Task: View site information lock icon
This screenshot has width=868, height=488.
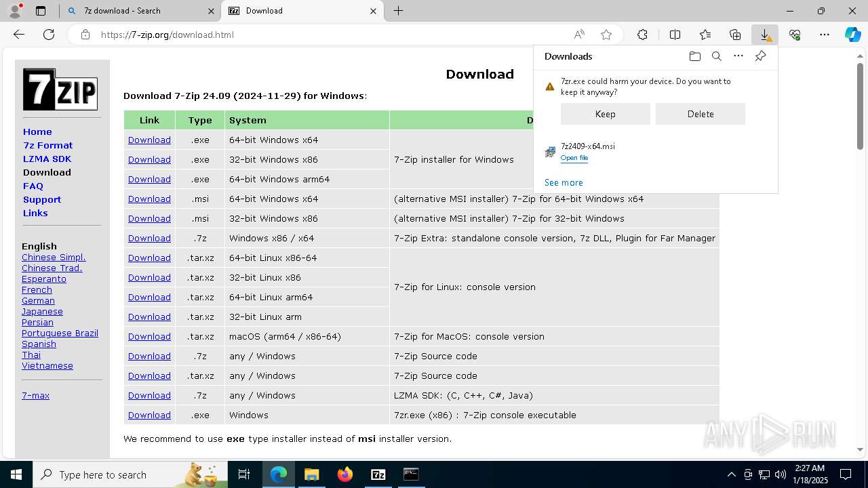Action: (85, 35)
